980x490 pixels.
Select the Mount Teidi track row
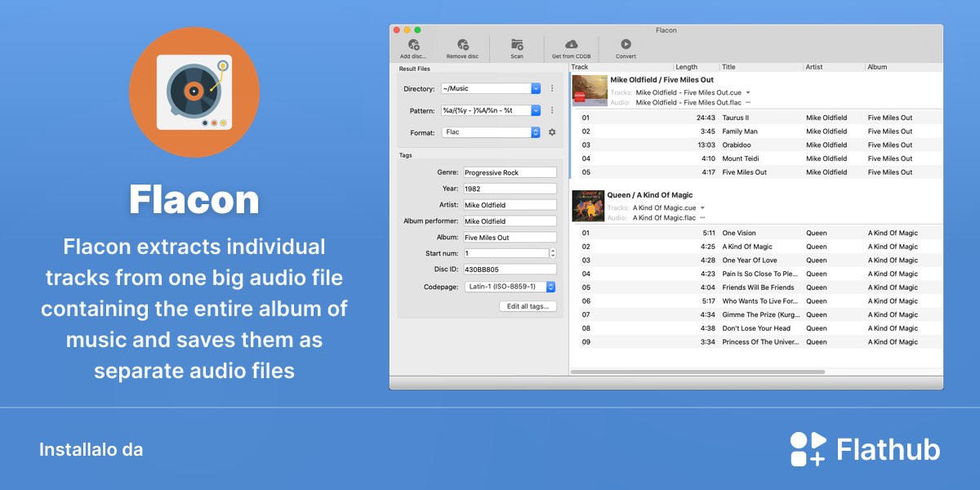(761, 158)
